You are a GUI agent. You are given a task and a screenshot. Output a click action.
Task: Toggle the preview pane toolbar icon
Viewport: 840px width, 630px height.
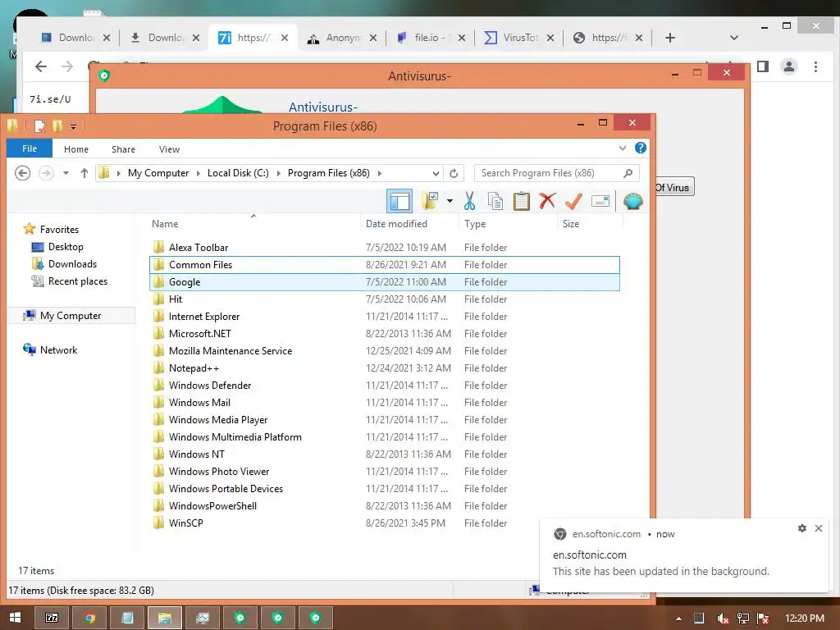click(x=399, y=202)
